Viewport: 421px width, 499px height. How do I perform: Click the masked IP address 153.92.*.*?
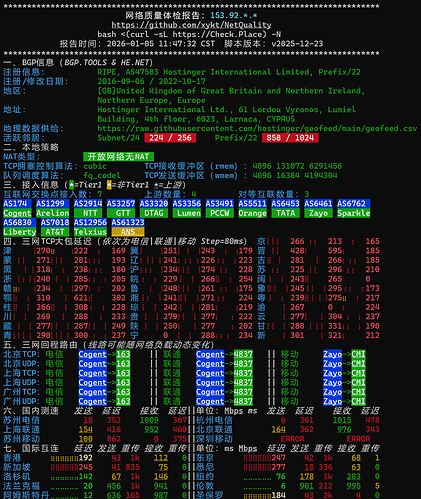234,15
